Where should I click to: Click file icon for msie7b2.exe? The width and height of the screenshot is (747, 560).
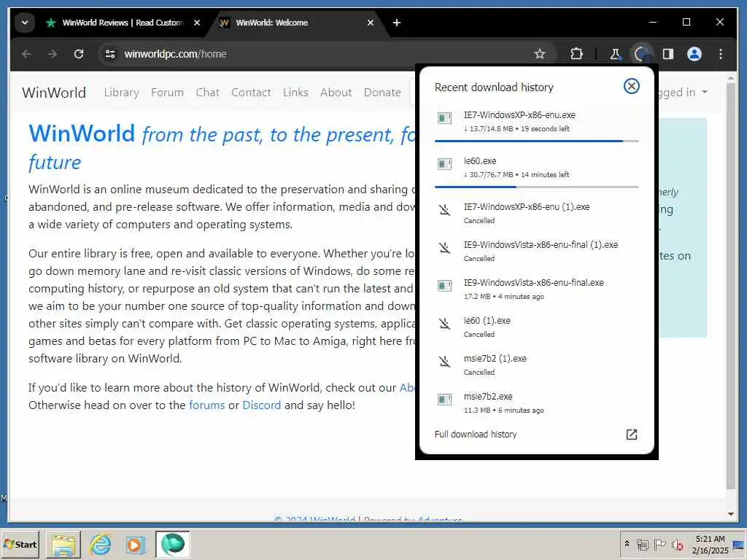tap(444, 399)
